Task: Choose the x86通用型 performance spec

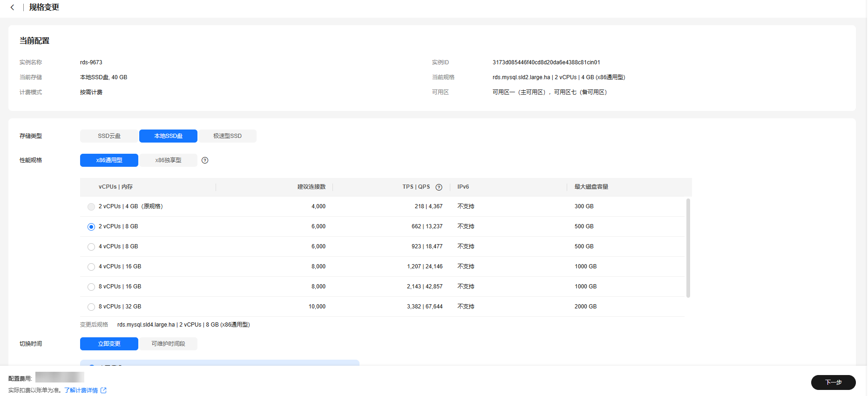Action: pyautogui.click(x=109, y=160)
